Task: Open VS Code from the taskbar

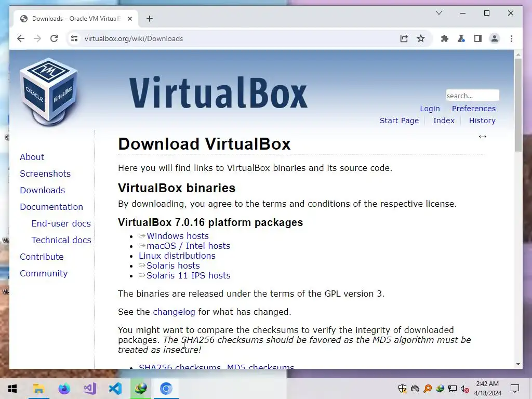Action: click(115, 389)
